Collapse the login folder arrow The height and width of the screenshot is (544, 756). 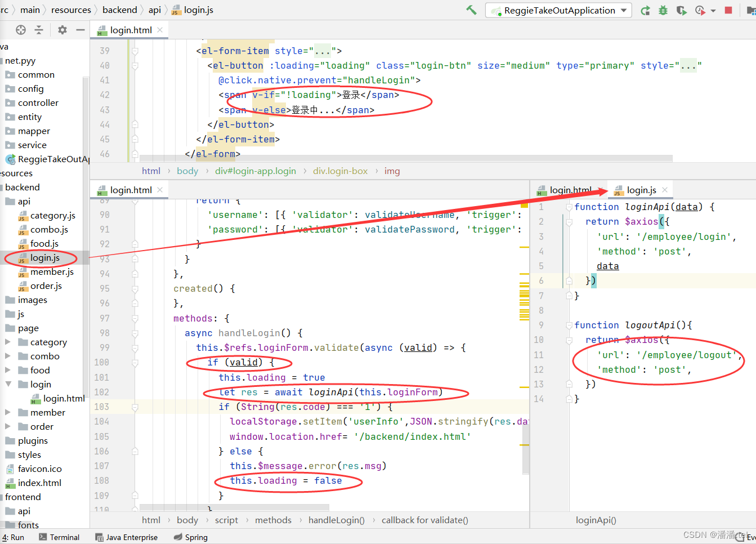point(8,384)
